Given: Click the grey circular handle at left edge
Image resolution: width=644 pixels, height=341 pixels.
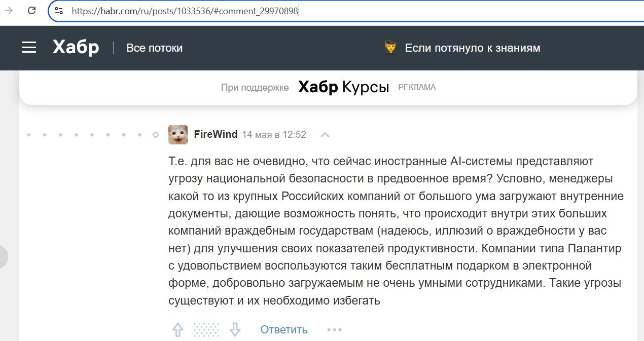Looking at the screenshot, I should [3, 257].
